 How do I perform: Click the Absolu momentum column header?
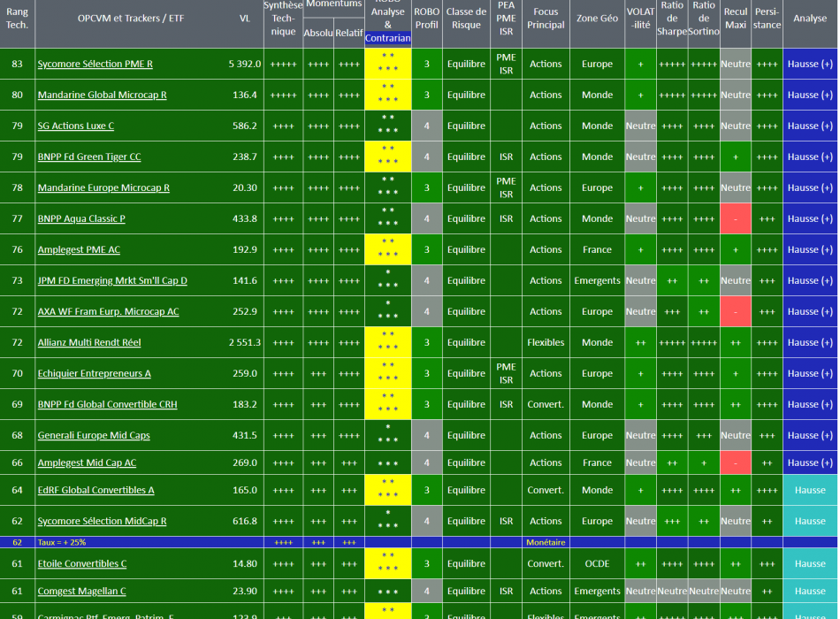coord(318,33)
